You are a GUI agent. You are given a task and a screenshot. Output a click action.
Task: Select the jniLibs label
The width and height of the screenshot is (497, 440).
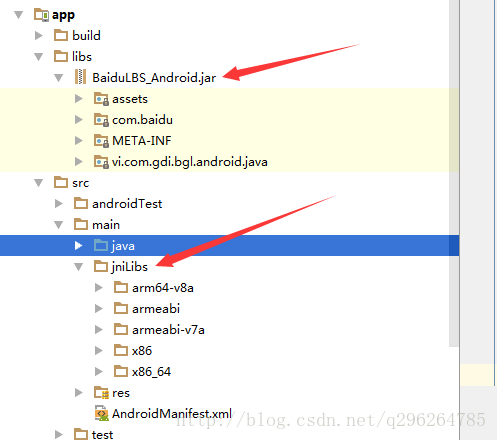(x=130, y=267)
